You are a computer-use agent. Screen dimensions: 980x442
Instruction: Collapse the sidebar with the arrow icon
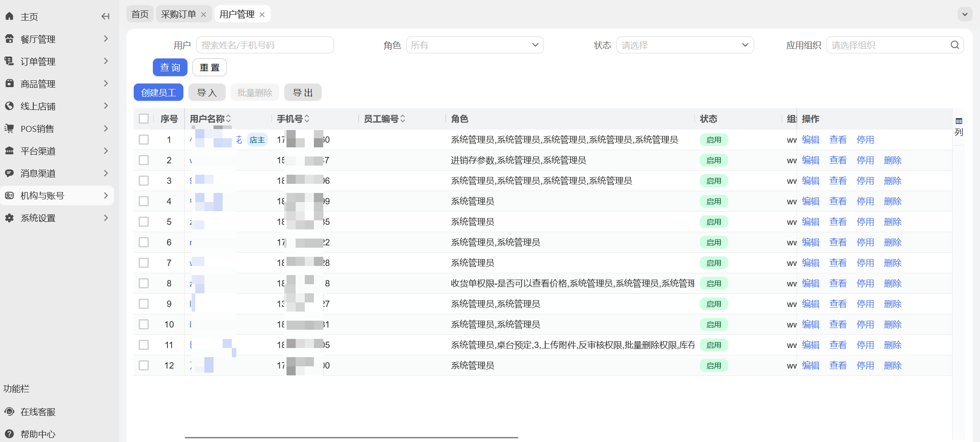[x=105, y=16]
